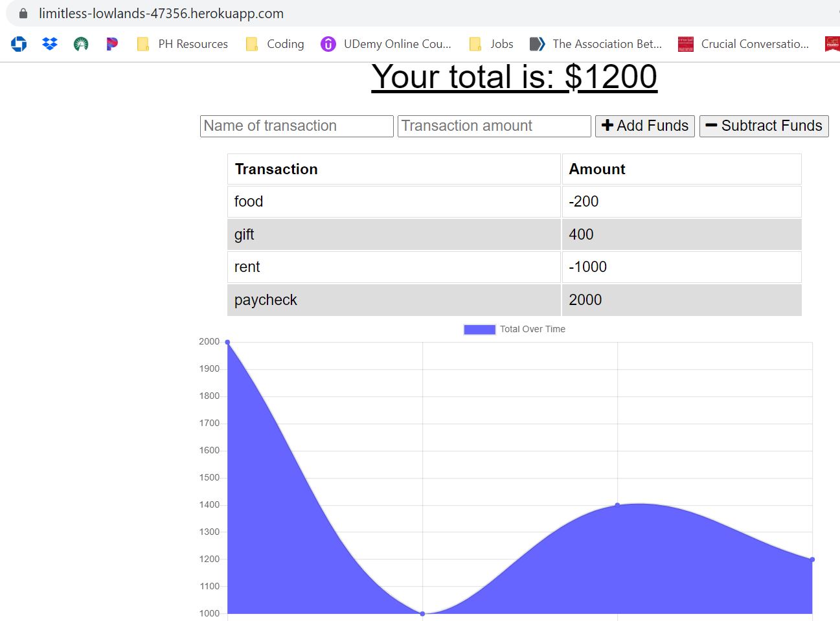Click the red bookmark icon after Crucial Conversations
Image resolution: width=840 pixels, height=621 pixels.
coord(832,44)
